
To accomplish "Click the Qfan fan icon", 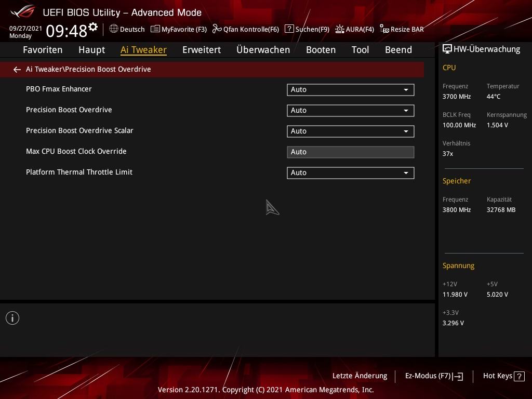I will 217,29.
